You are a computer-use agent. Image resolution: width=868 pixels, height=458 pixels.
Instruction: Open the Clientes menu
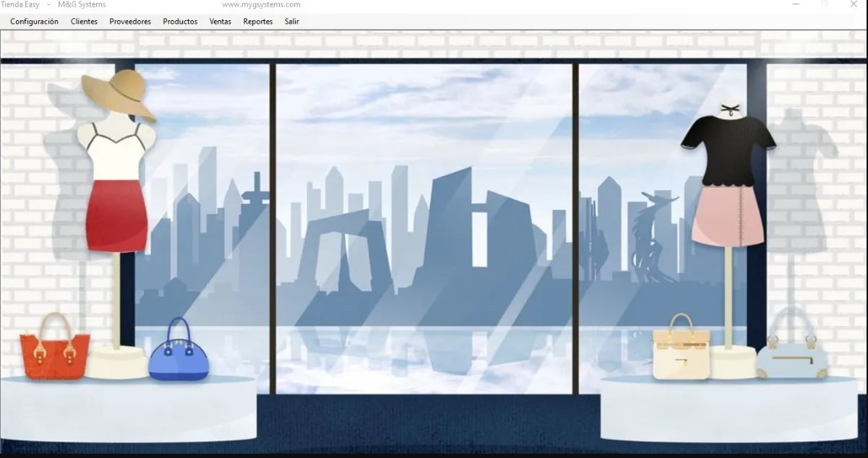click(84, 22)
